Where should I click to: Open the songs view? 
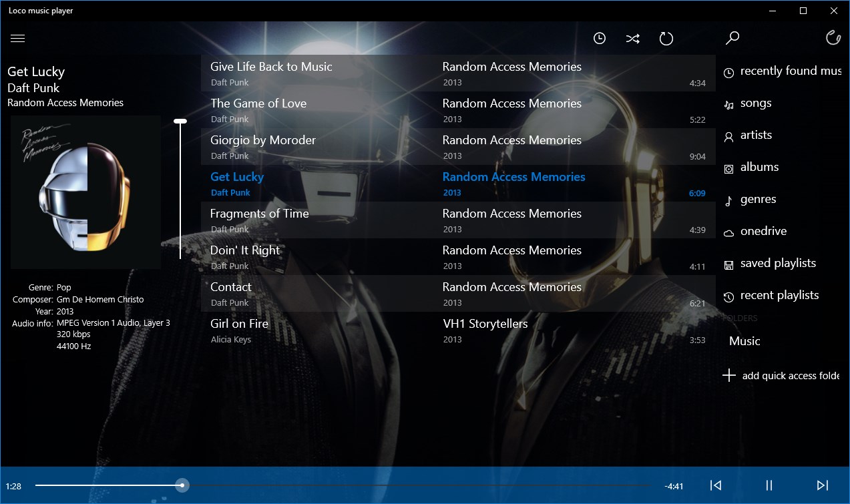click(x=756, y=103)
